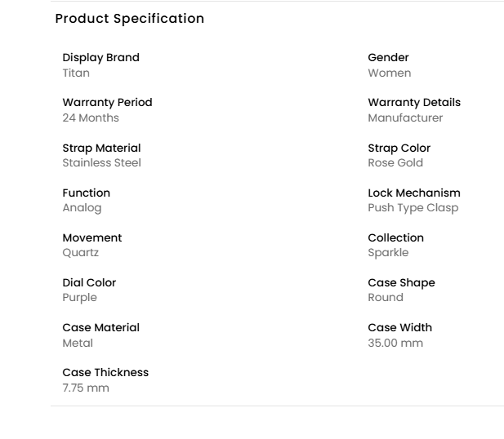
Task: Click the 7.75 mm case thickness value
Action: [x=86, y=388]
